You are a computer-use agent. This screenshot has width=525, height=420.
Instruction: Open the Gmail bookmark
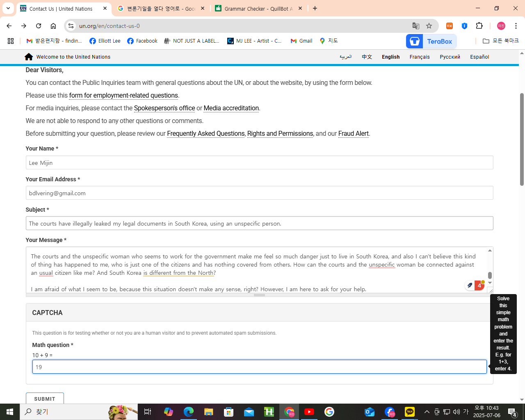[x=301, y=41]
